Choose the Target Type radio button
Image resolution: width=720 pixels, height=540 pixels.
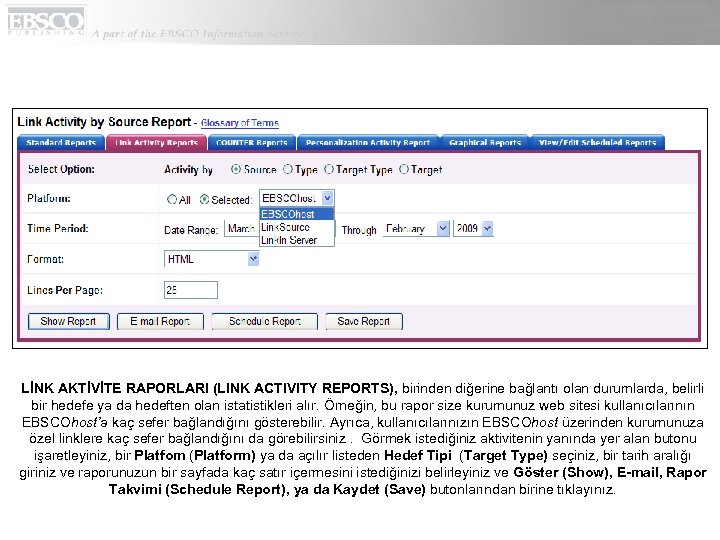329,169
